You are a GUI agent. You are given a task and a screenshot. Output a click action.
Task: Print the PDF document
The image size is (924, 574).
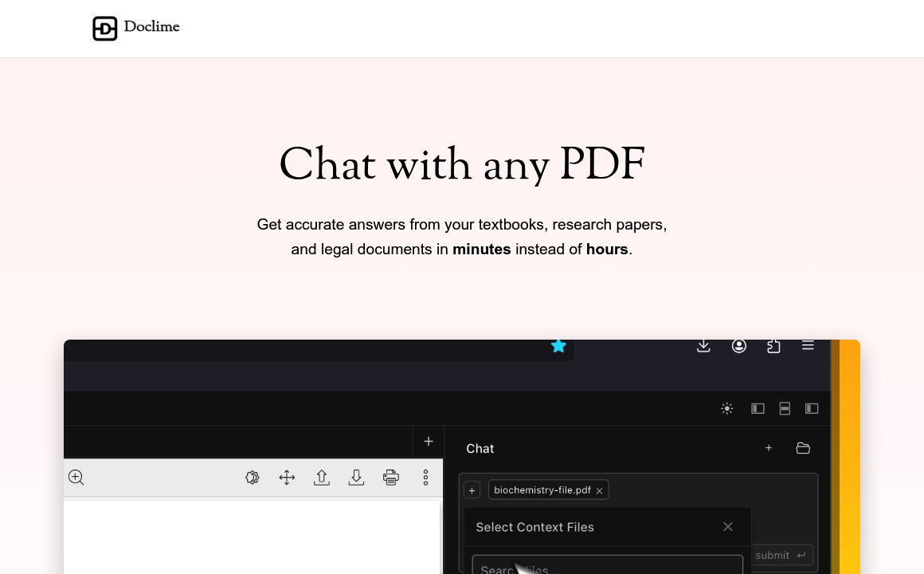(x=390, y=478)
